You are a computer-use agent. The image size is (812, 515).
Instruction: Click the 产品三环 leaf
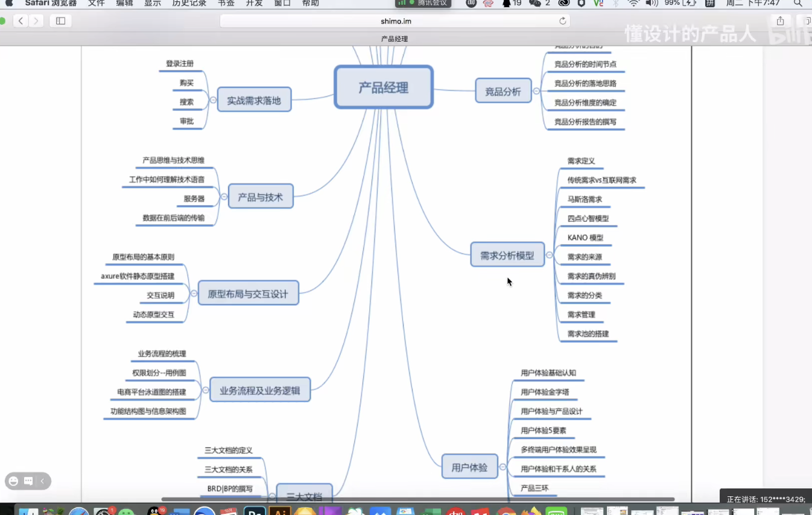click(x=534, y=488)
